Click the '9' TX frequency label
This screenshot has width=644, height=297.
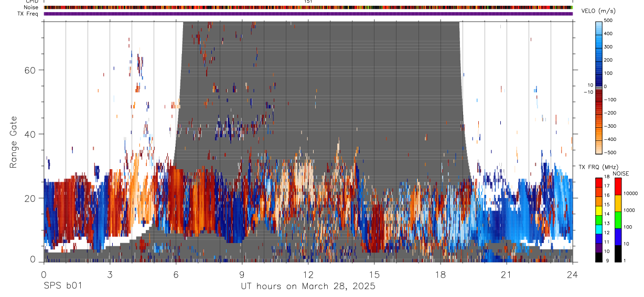tap(607, 260)
